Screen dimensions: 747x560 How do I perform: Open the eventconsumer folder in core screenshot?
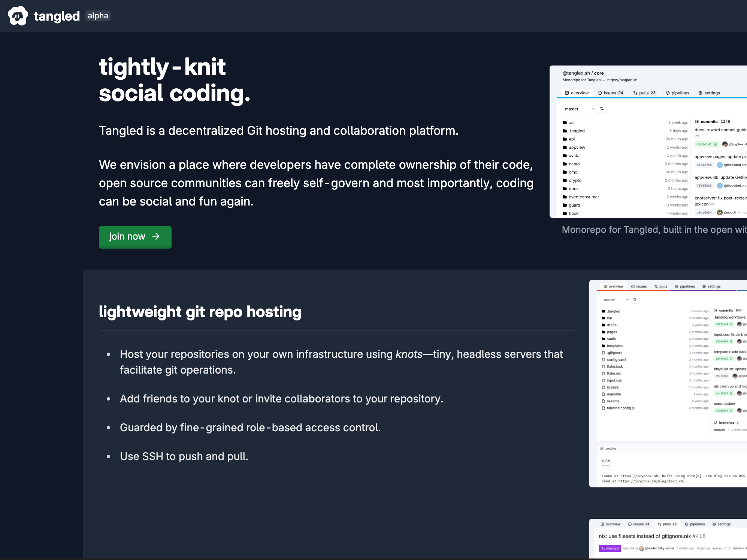(x=581, y=197)
